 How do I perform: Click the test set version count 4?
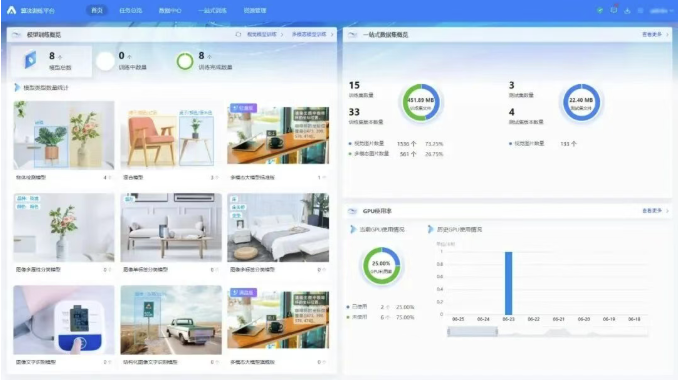[x=511, y=112]
